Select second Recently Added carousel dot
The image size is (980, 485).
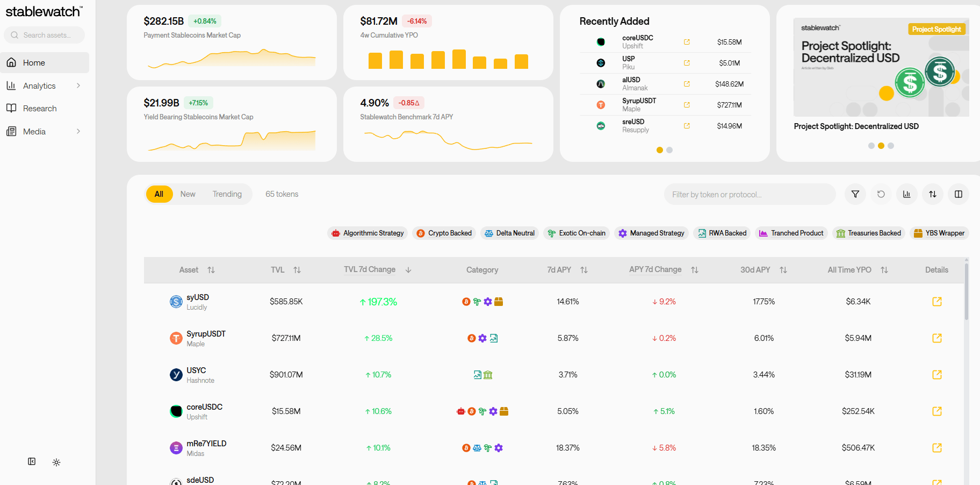tap(669, 150)
